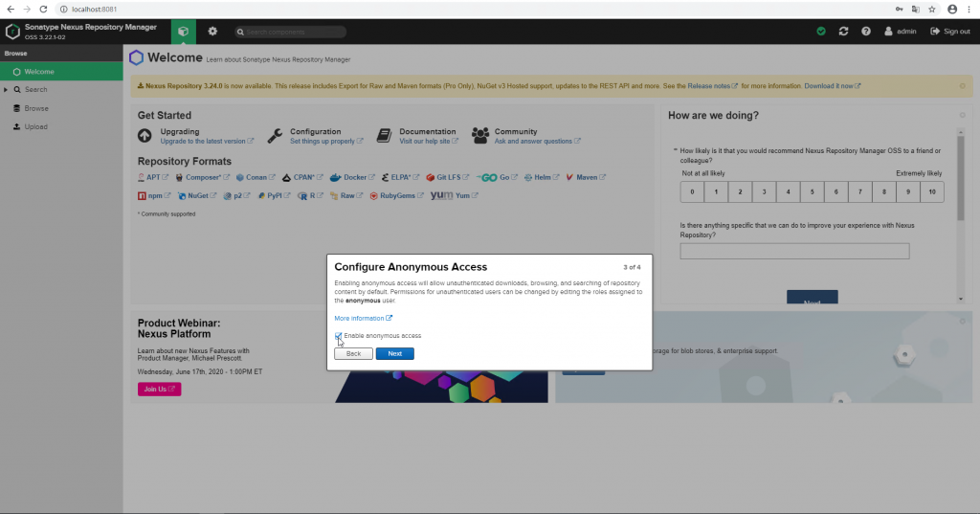This screenshot has width=980, height=514.
Task: Click the survey panel vertical scrollbar
Action: (961, 178)
